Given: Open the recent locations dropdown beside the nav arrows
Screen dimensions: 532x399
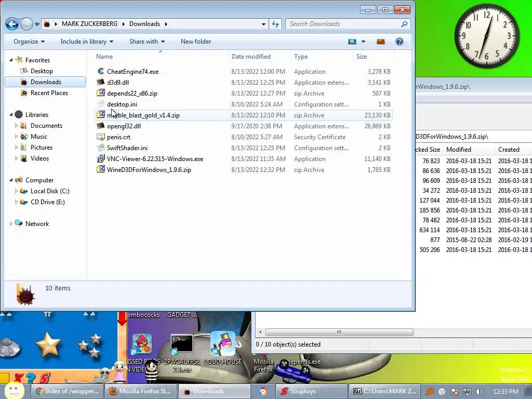Looking at the screenshot, I should click(37, 24).
